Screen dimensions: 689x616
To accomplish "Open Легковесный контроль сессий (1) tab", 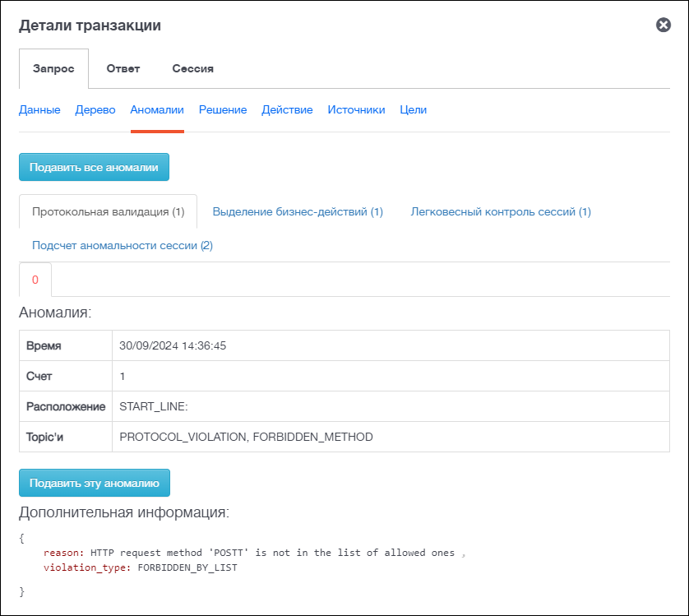I will 501,212.
